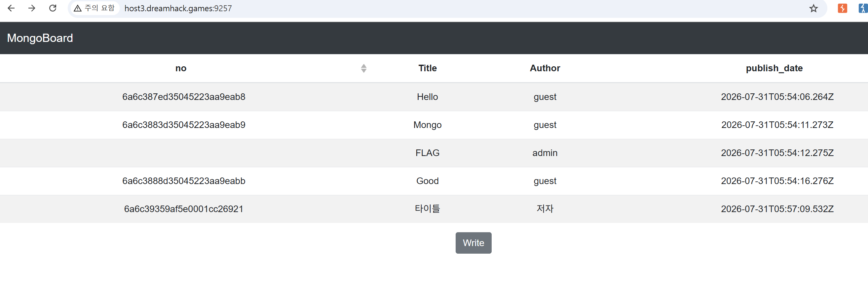Sort by the Author column header
Screen dimensions: 868x285
(x=545, y=68)
